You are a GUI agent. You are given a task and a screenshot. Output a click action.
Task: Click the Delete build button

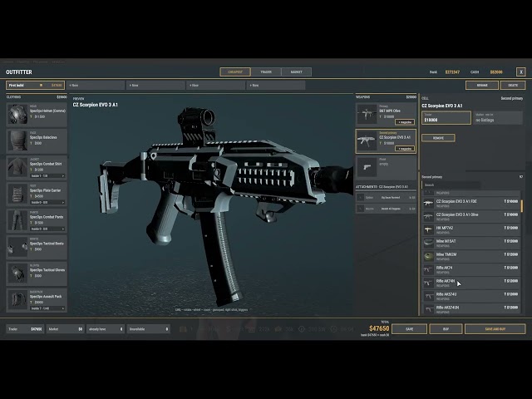click(513, 85)
